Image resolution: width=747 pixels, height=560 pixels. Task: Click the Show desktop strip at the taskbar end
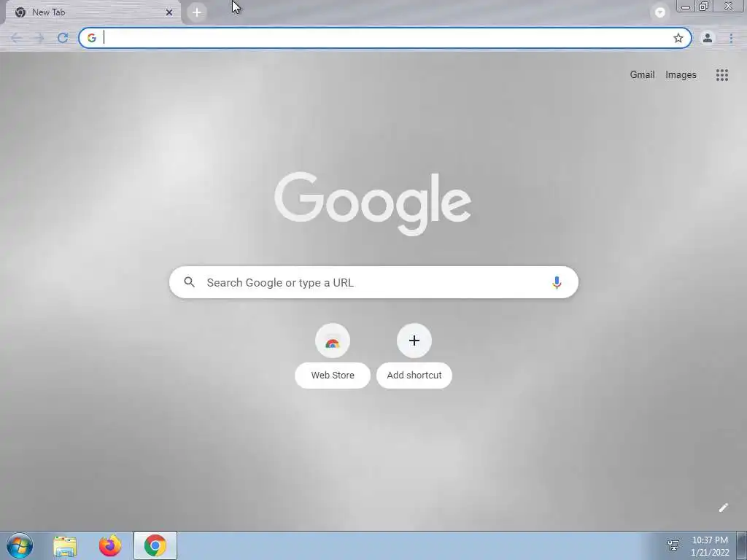(741, 545)
